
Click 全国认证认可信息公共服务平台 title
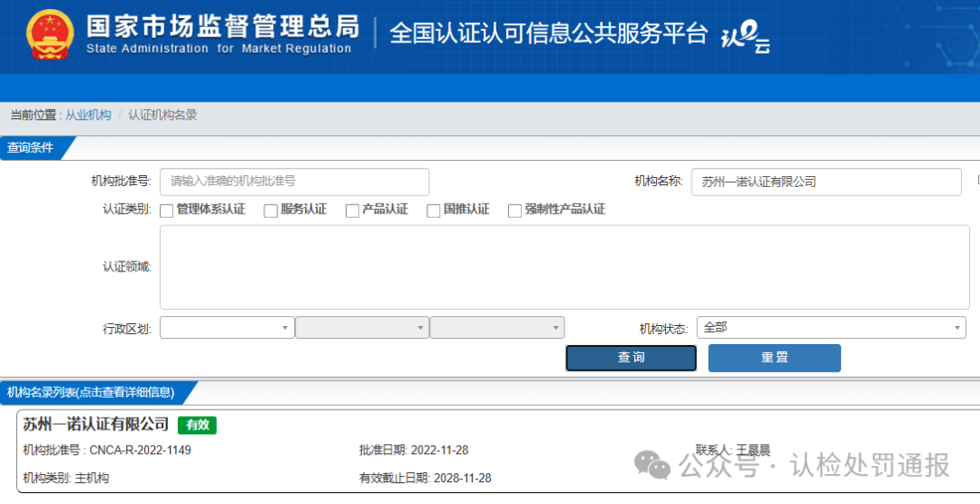pos(548,34)
